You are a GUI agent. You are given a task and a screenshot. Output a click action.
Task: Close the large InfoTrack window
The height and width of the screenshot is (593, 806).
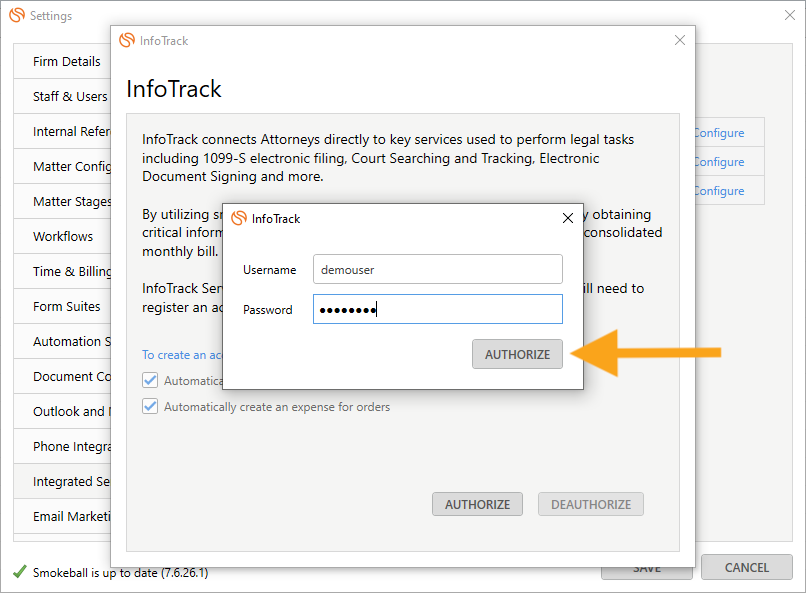(680, 40)
